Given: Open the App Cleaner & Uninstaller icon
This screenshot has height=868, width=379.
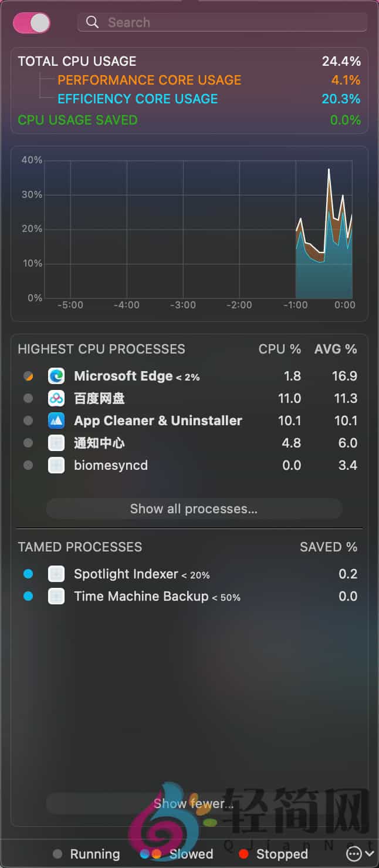Looking at the screenshot, I should coord(56,420).
